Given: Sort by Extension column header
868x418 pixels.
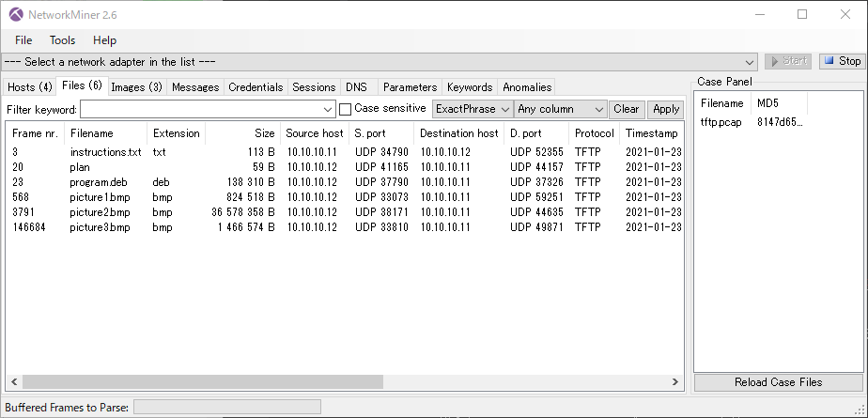Looking at the screenshot, I should [176, 133].
